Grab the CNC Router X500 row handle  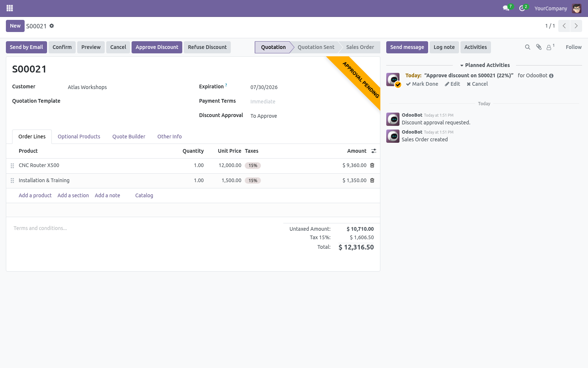click(12, 166)
